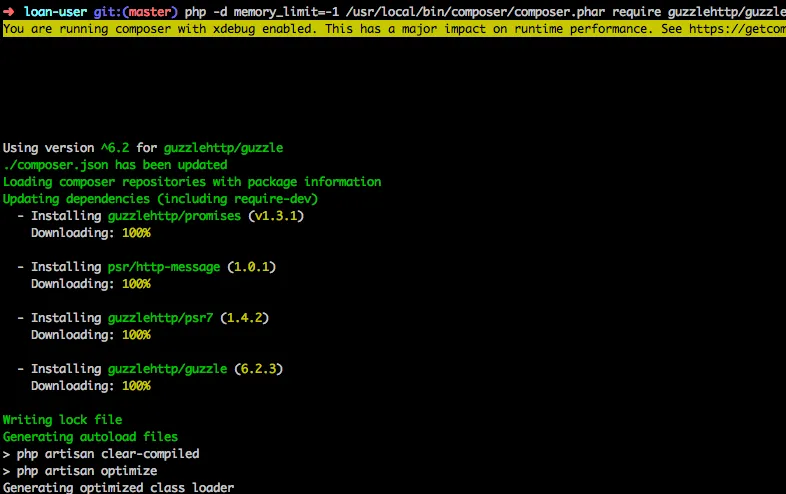Click 'guzzlehttp/guzzle' in the Installing line
786x494 pixels.
point(167,369)
